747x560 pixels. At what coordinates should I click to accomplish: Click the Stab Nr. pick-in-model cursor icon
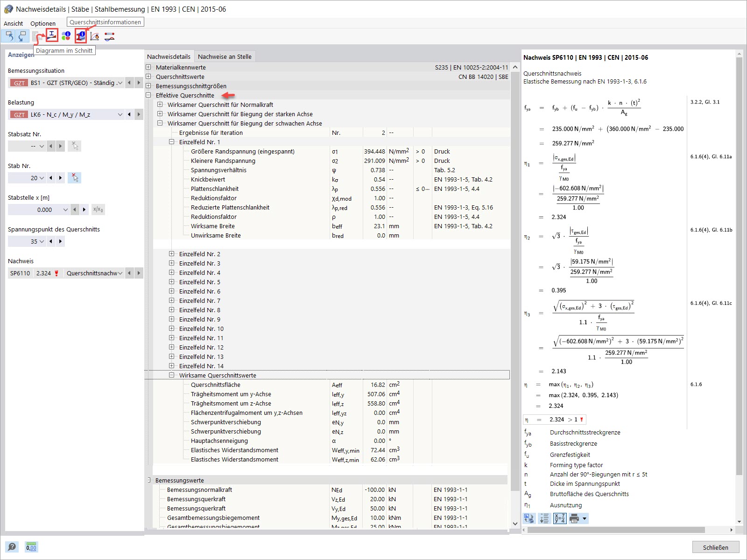[74, 178]
